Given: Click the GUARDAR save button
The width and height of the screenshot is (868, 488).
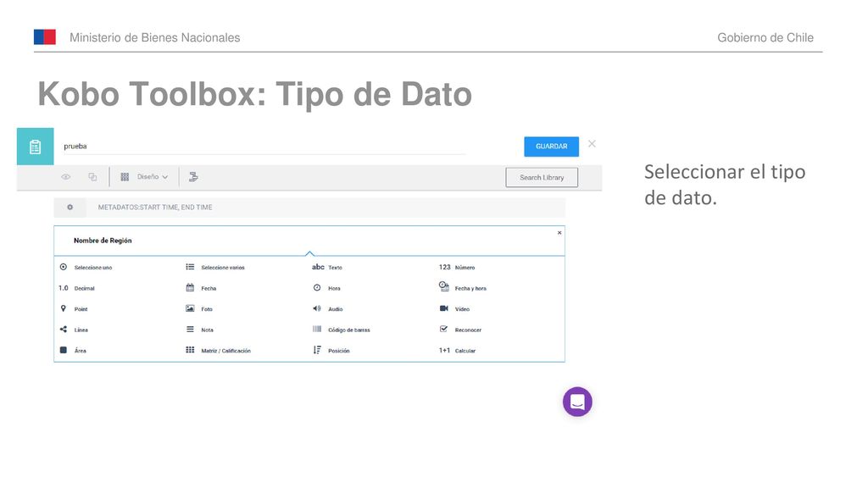Looking at the screenshot, I should 551,147.
